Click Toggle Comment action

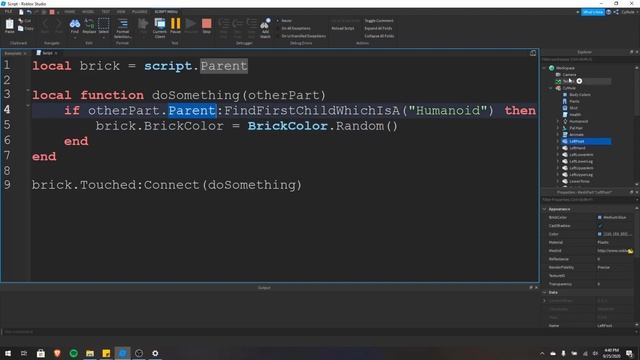coord(379,21)
